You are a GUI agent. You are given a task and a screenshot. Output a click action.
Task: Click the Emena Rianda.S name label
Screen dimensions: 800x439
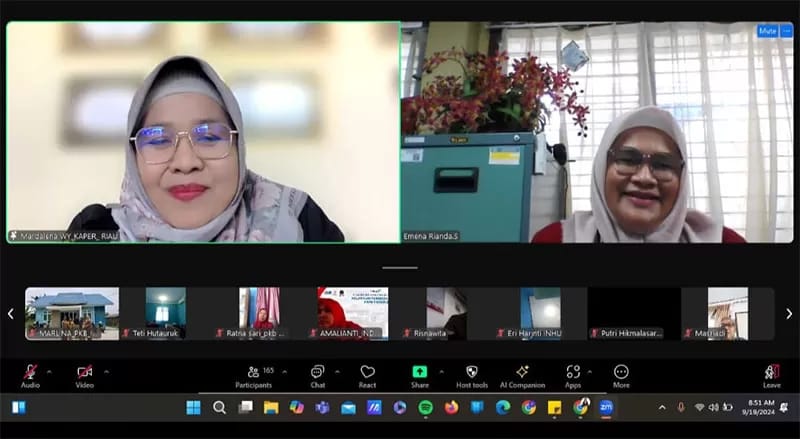[x=431, y=236]
